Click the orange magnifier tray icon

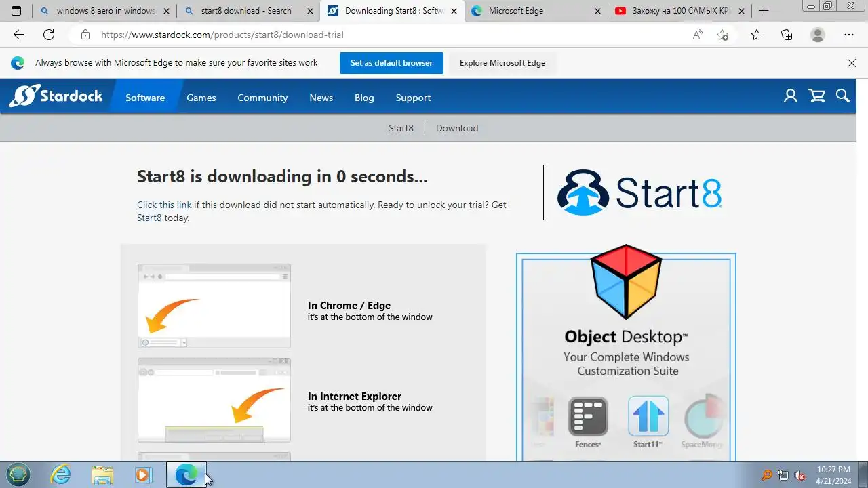[x=767, y=475]
